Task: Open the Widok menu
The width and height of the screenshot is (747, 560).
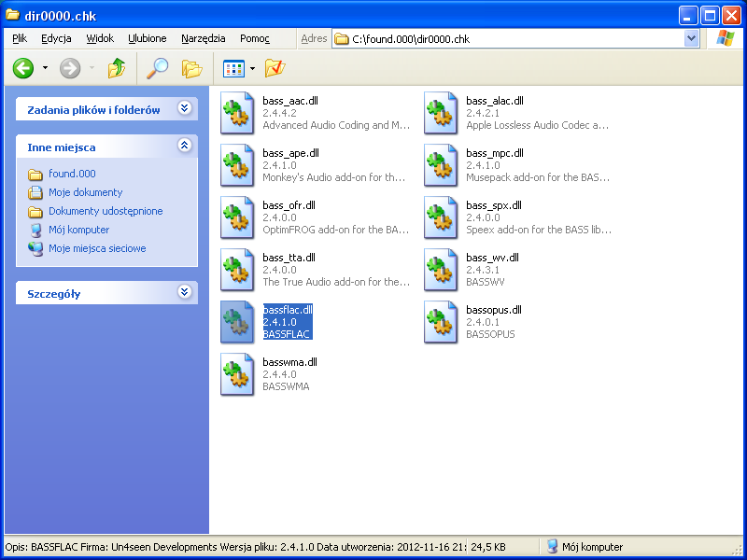Action: [100, 38]
